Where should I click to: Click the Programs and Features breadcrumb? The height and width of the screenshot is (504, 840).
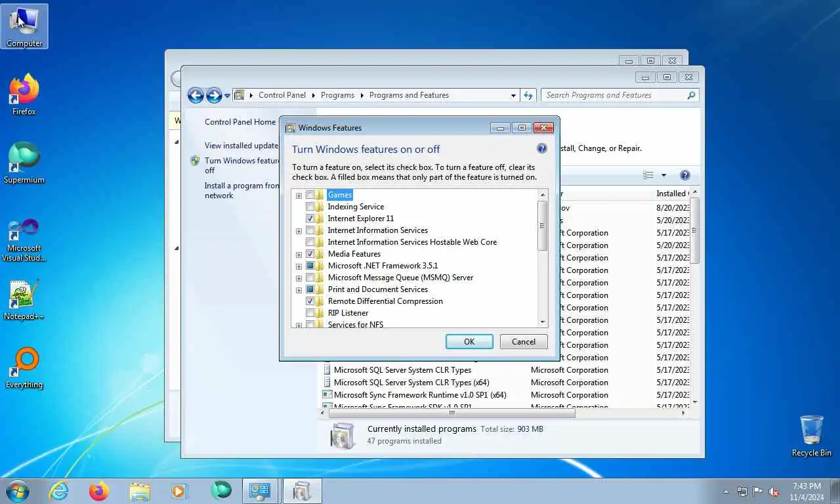(409, 95)
